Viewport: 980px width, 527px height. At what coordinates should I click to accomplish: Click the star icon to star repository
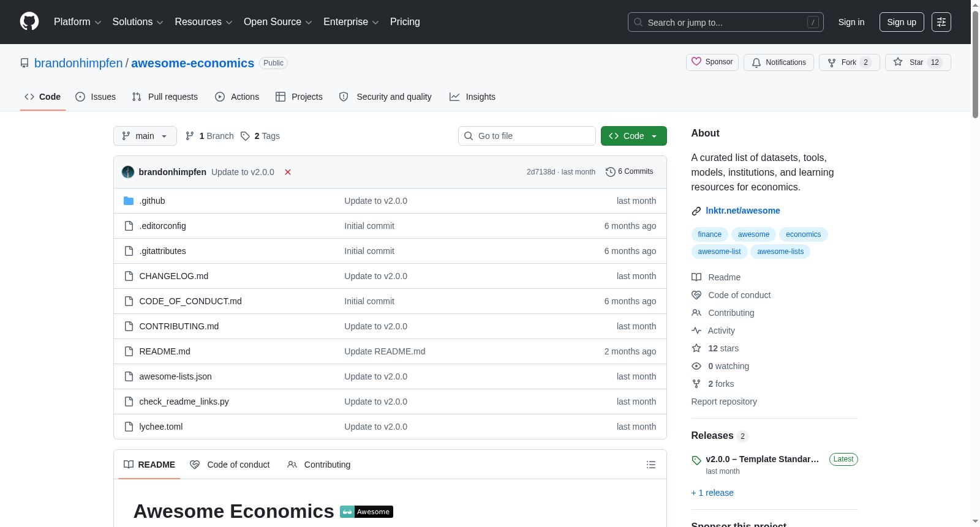coord(898,62)
